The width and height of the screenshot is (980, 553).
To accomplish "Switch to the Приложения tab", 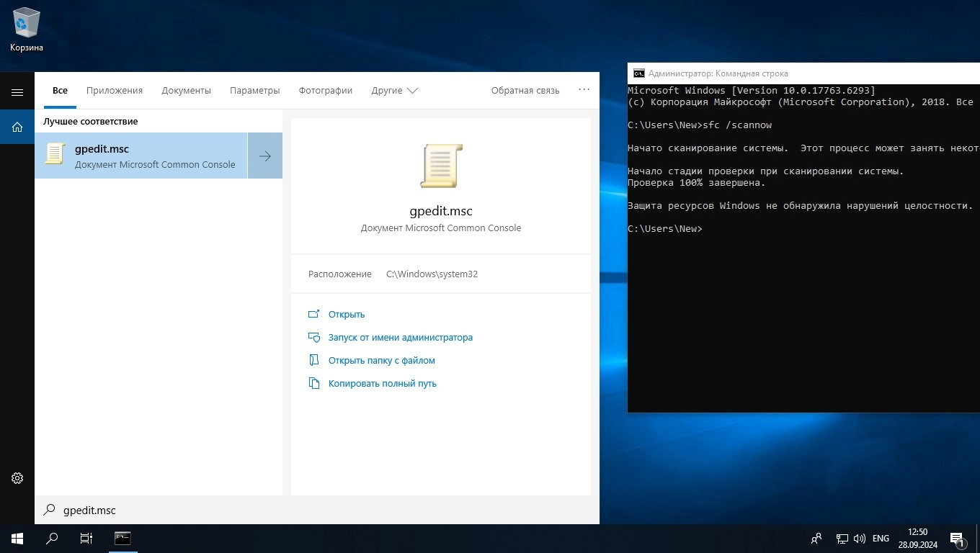I will 115,91.
